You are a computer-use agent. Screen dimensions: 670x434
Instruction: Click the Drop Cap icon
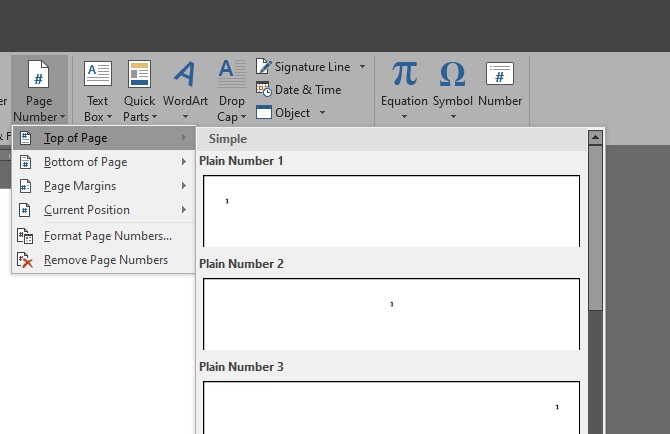[x=231, y=76]
